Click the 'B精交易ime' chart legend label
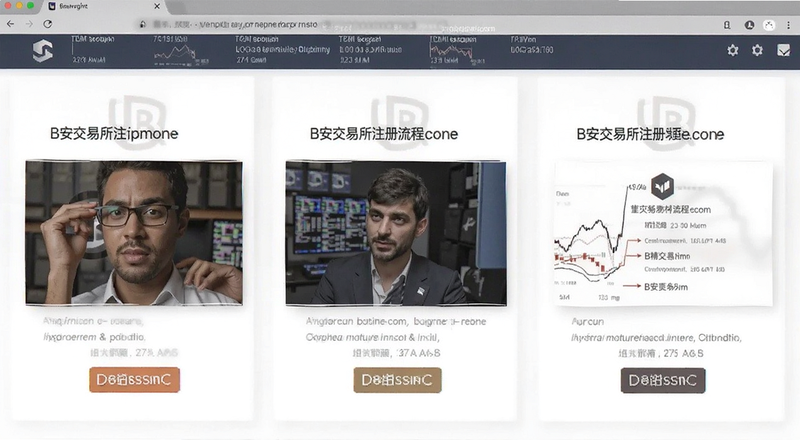 tap(667, 256)
